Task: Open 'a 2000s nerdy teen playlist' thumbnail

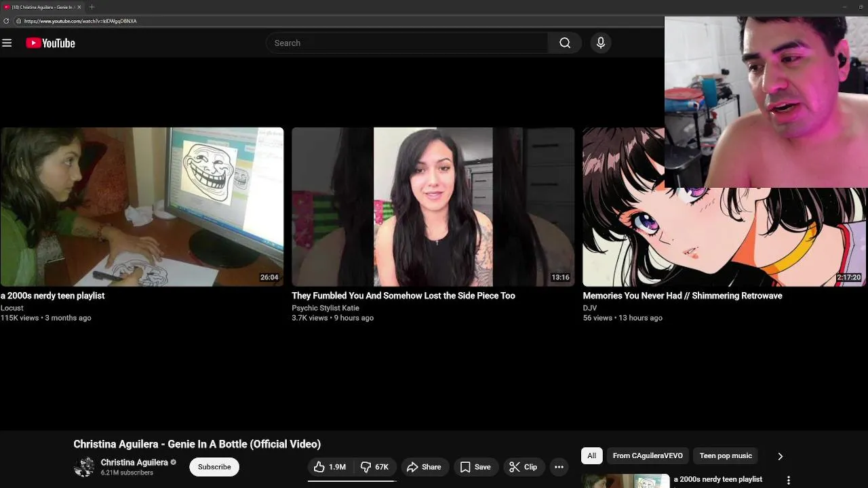Action: (142, 207)
